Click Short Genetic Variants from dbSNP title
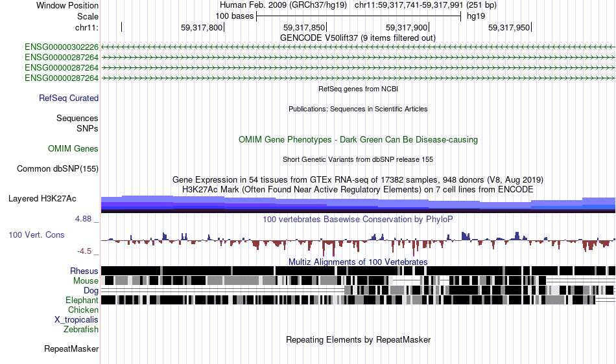The image size is (616, 364). (x=358, y=159)
